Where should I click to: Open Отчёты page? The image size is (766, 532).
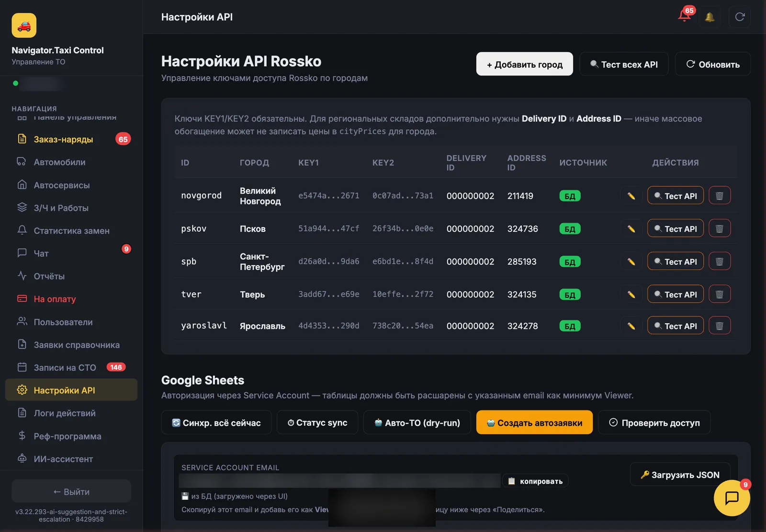click(x=71, y=276)
